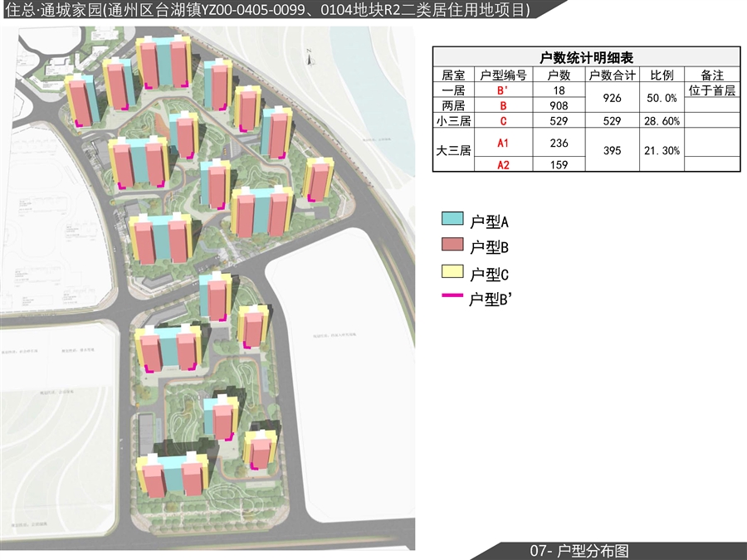The height and width of the screenshot is (560, 747).
Task: Click the 户数合计 value 395
Action: coord(613,150)
